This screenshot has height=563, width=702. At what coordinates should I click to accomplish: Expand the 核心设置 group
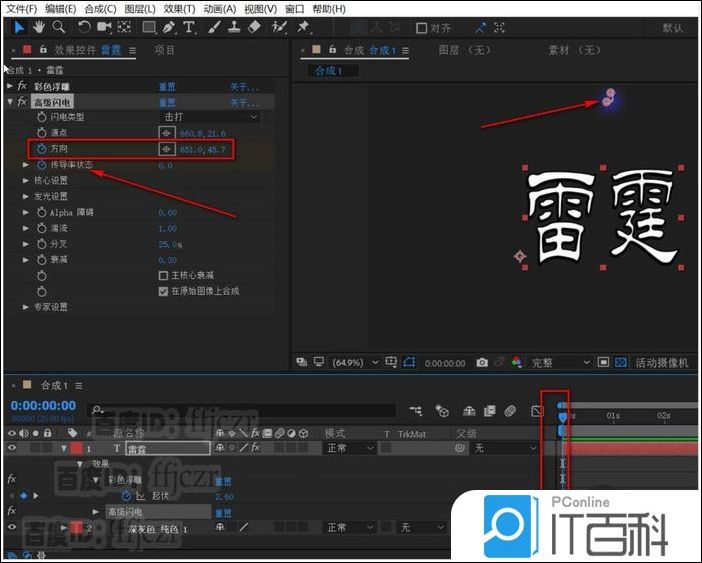pos(26,181)
